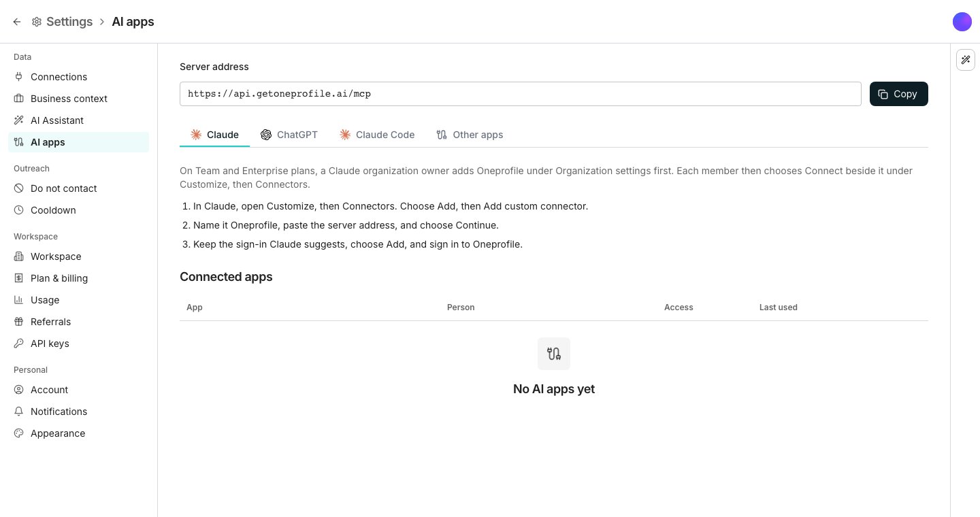The height and width of the screenshot is (517, 980).
Task: Open Appearance settings
Action: click(78, 433)
